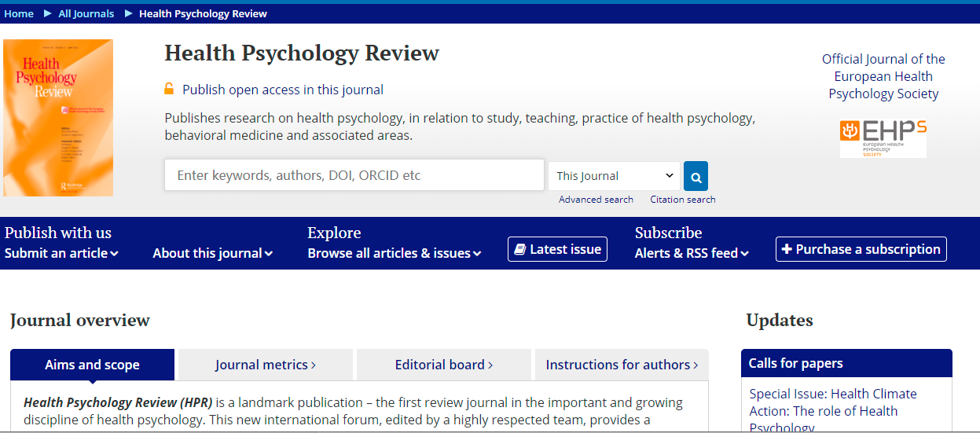The height and width of the screenshot is (433, 980).
Task: Click the magnifier search button
Action: pos(696,176)
